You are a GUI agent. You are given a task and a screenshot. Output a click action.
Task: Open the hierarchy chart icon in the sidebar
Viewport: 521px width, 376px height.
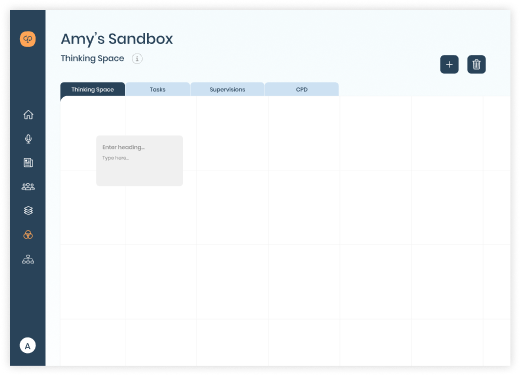coord(28,259)
